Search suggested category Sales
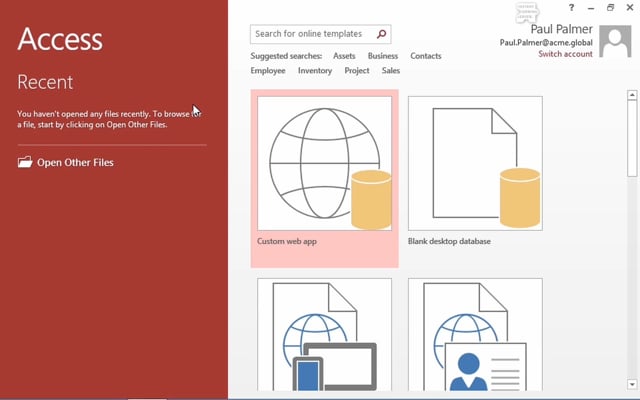 click(x=391, y=71)
